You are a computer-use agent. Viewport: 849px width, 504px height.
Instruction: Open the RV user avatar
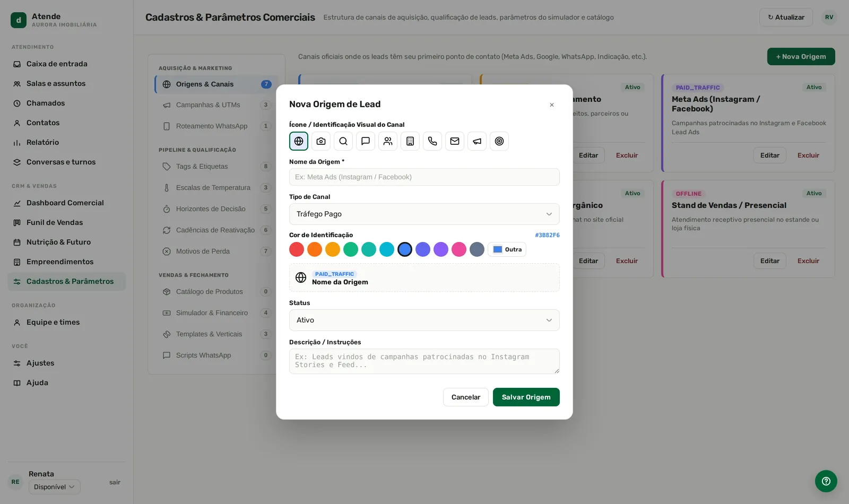click(829, 18)
